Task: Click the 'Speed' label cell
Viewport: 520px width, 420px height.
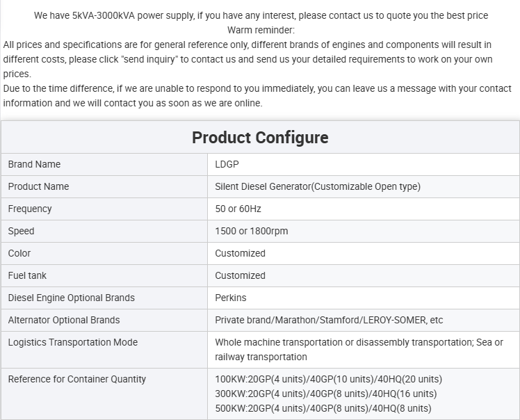Action: pos(104,232)
